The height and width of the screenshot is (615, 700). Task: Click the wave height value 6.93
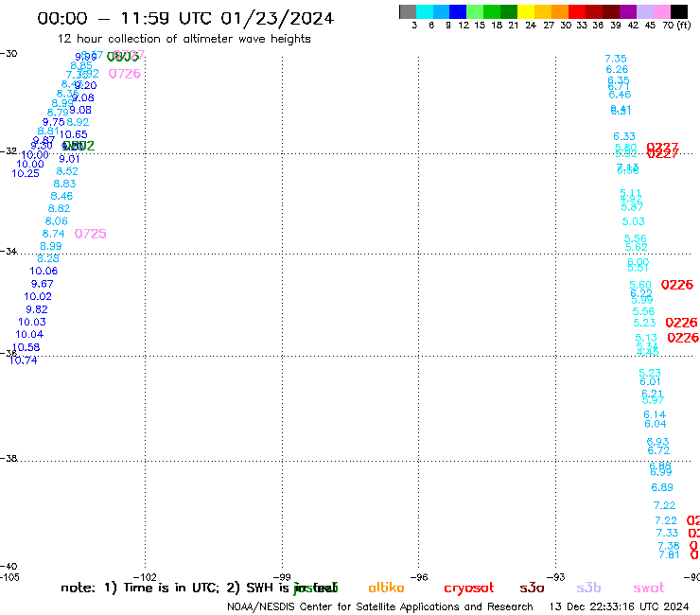coord(658,442)
